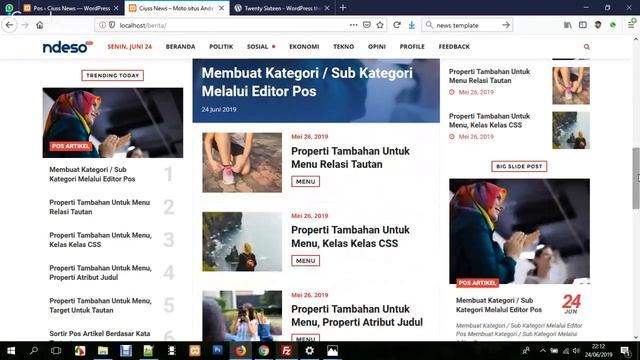Click photographer thumbnail in center list

(242, 316)
